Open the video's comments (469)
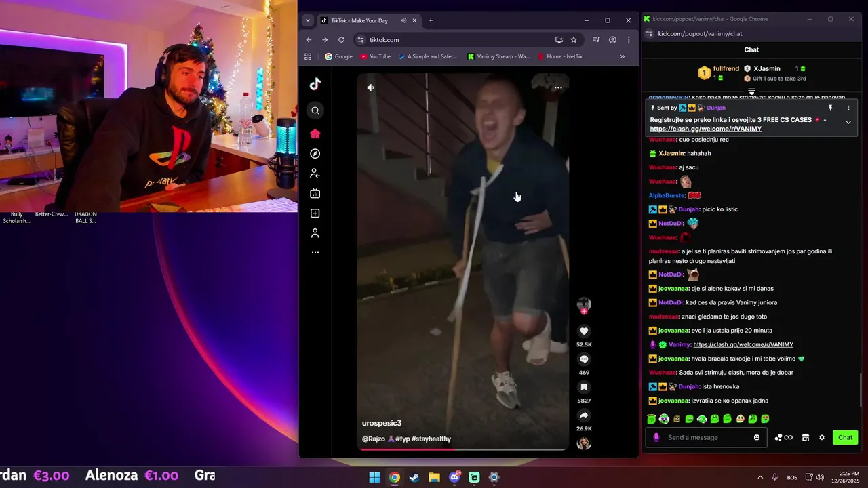This screenshot has width=868, height=488. 584,359
